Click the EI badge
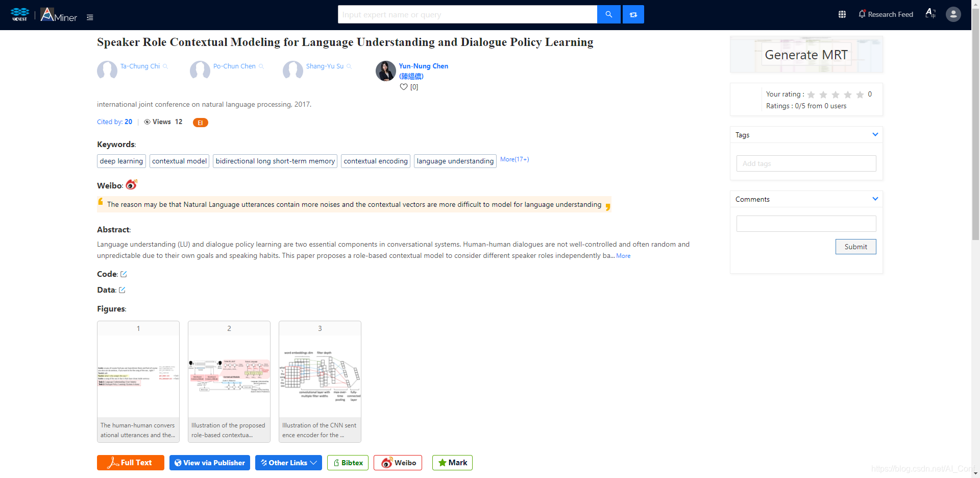980x478 pixels. (200, 123)
